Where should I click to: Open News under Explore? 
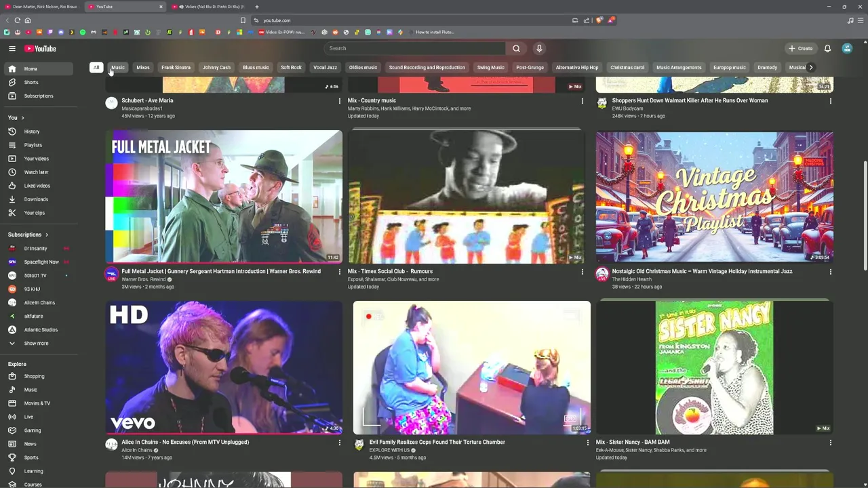point(37,444)
